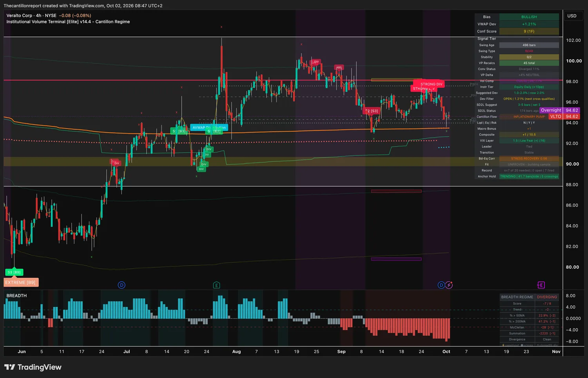Click the % > 50MA value 22.9%
588x378 pixels.
pos(547,316)
